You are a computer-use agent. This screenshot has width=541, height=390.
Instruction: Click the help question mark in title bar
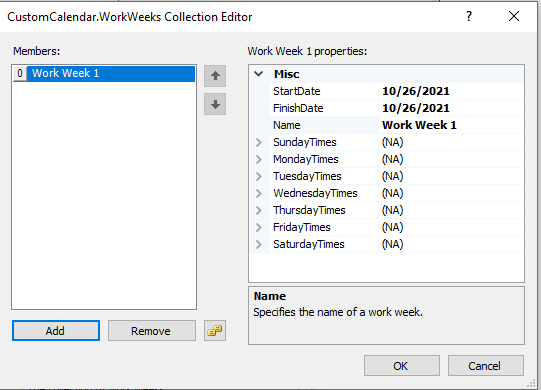point(469,16)
